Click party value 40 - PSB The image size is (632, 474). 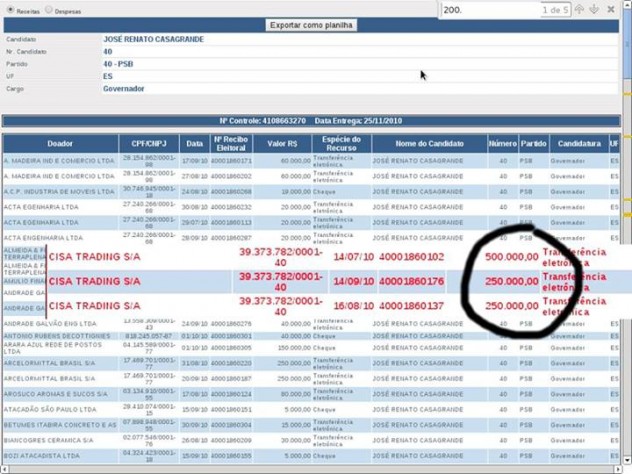pyautogui.click(x=118, y=64)
